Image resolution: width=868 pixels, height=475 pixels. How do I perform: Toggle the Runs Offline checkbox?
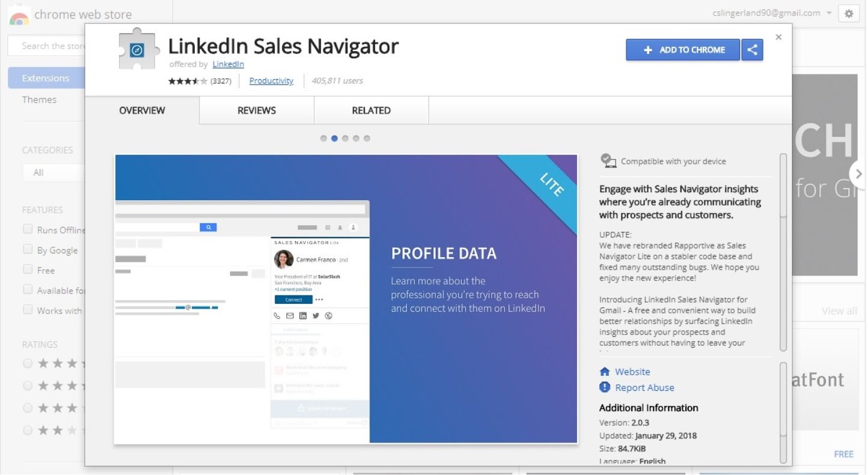click(x=28, y=229)
